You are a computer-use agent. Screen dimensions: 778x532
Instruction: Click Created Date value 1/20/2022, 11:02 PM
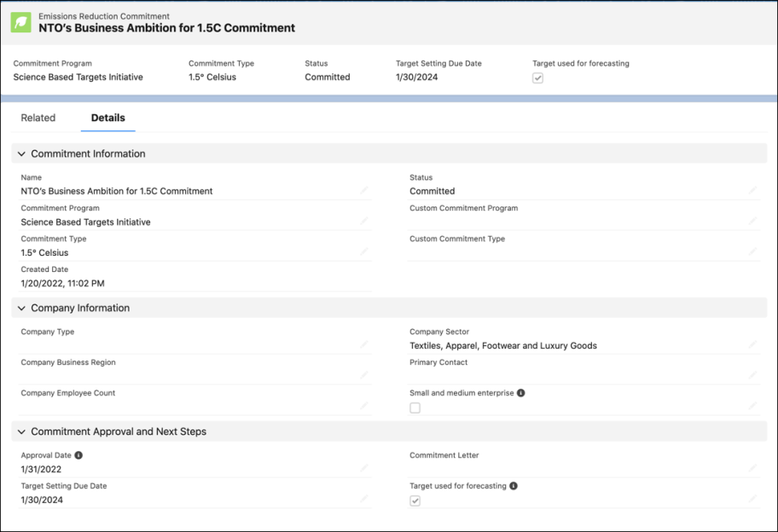coord(62,284)
